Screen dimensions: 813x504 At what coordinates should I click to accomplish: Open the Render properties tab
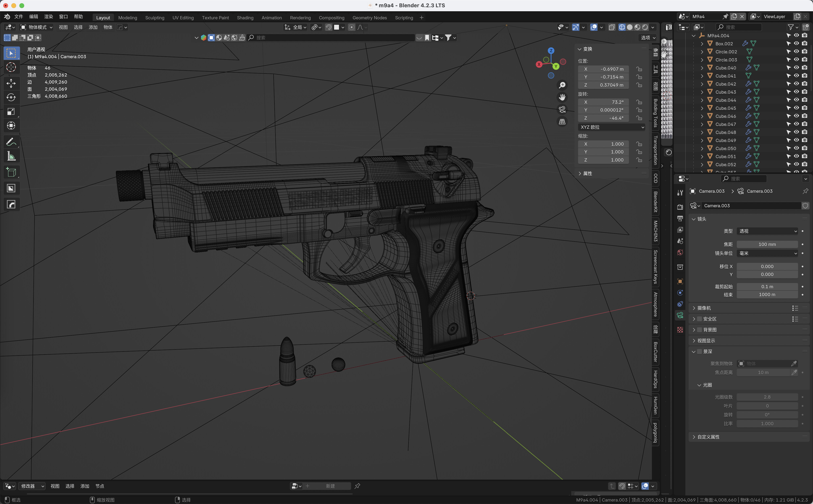pyautogui.click(x=680, y=207)
